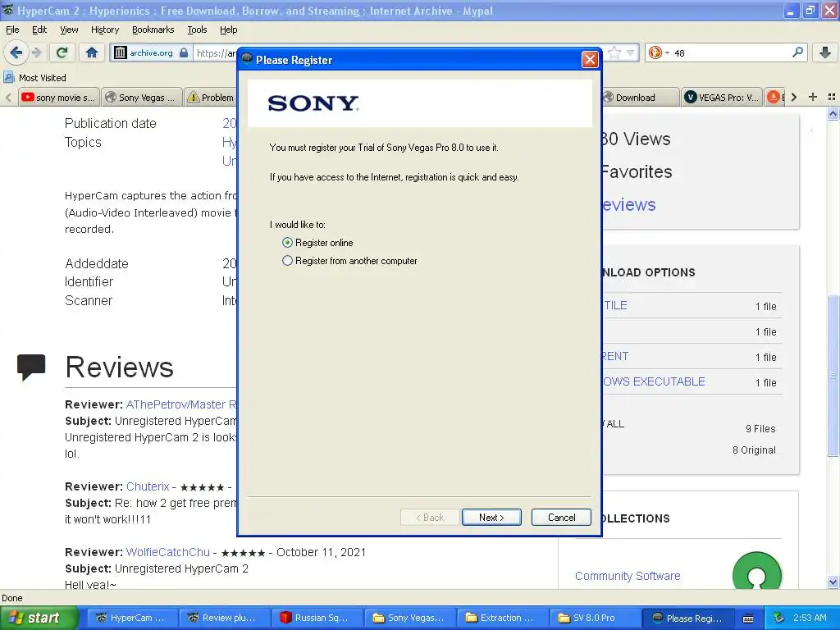This screenshot has height=630, width=840.
Task: Open a new tab with plus icon
Action: pos(813,97)
